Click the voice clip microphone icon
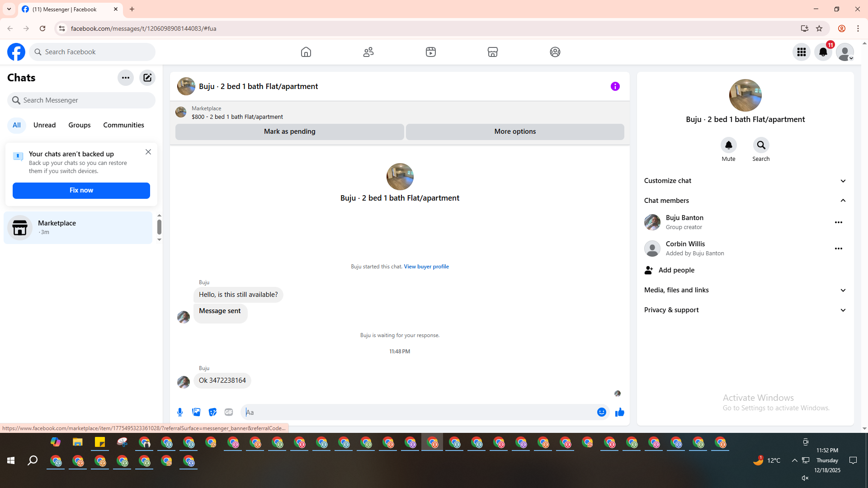 tap(180, 412)
